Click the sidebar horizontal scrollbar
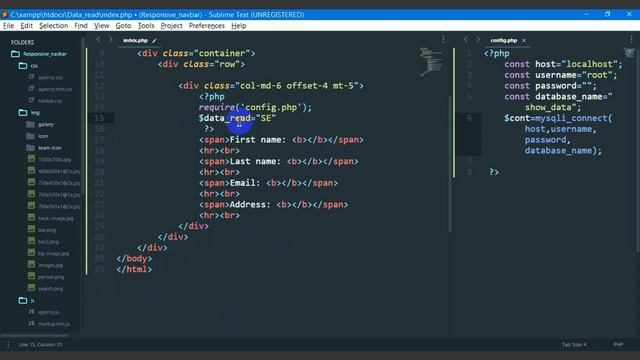The width and height of the screenshot is (640, 360). click(34, 336)
